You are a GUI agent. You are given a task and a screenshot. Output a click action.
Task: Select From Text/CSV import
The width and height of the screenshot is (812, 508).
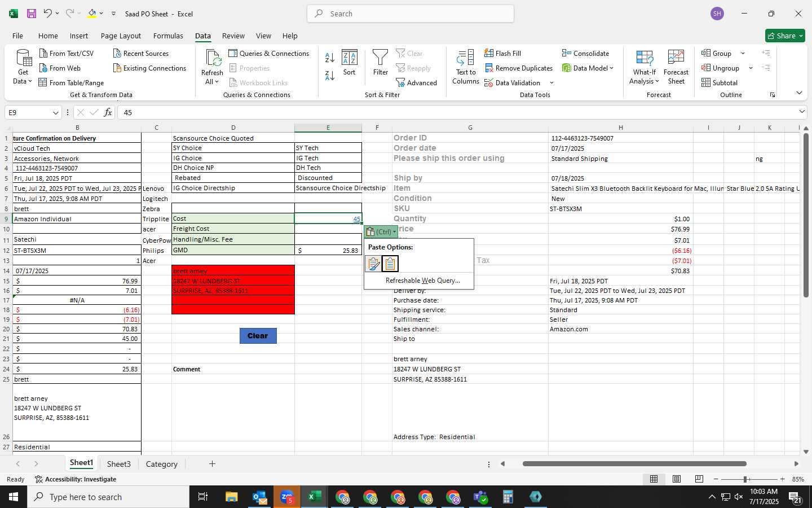click(67, 53)
